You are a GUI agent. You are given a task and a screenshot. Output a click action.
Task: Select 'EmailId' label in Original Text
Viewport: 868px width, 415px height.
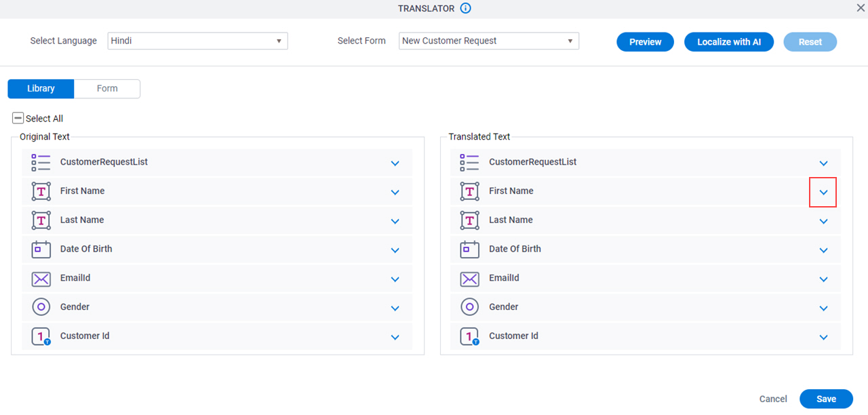[75, 278]
